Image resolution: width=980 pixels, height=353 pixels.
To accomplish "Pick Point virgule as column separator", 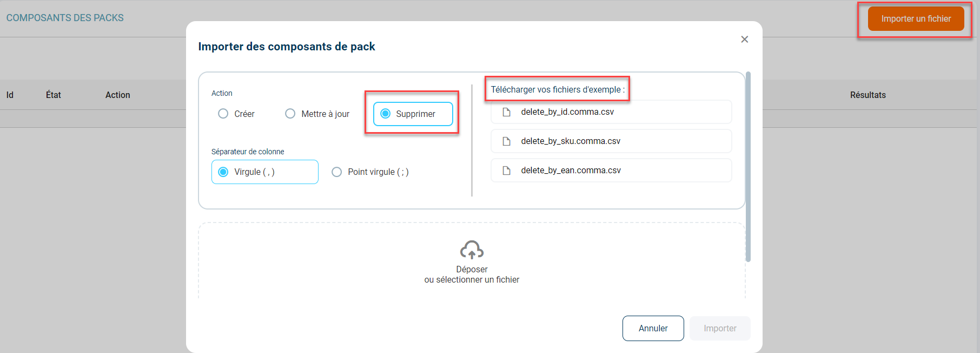I will click(337, 172).
